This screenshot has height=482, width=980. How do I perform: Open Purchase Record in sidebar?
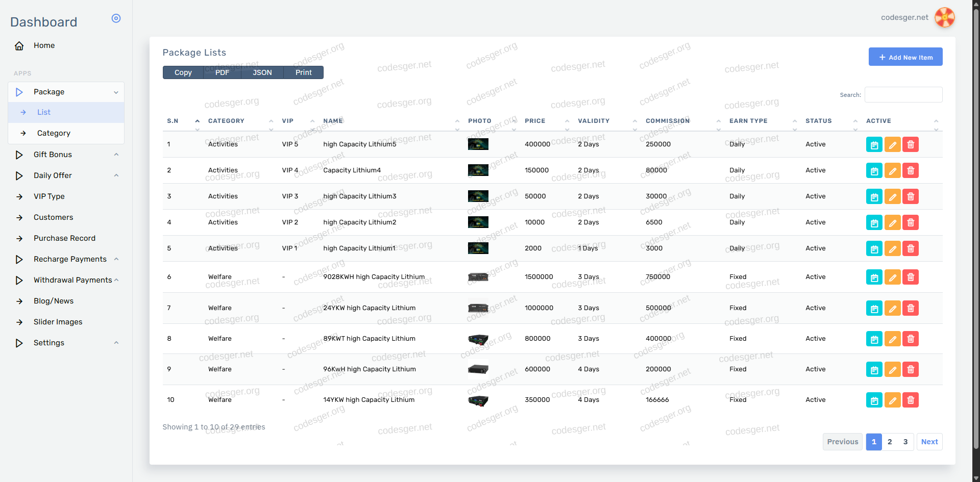(x=64, y=238)
